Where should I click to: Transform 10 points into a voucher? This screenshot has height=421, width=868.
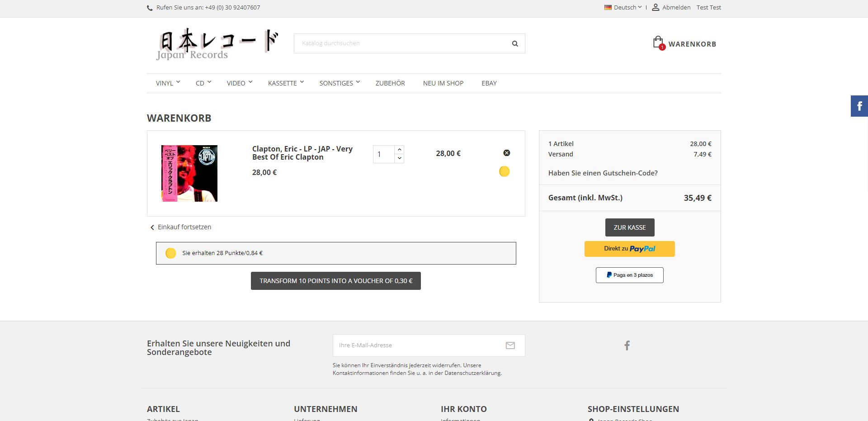336,281
